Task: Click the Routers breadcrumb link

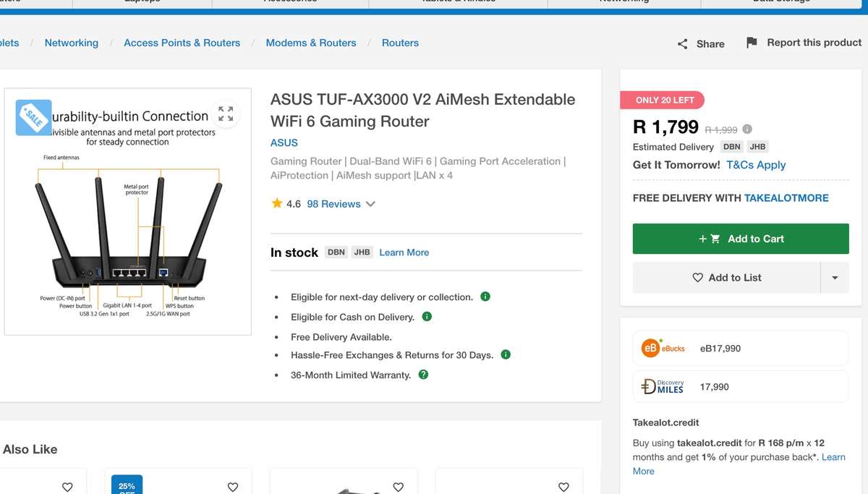Action: coord(400,43)
